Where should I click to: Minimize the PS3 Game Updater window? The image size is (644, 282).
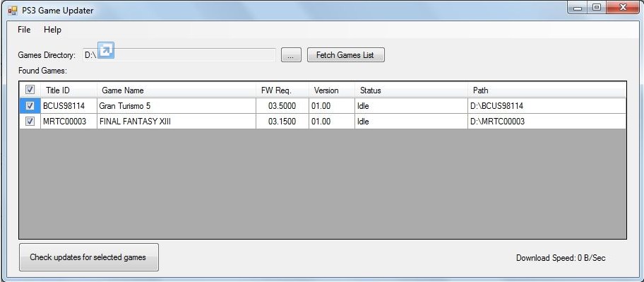point(579,8)
